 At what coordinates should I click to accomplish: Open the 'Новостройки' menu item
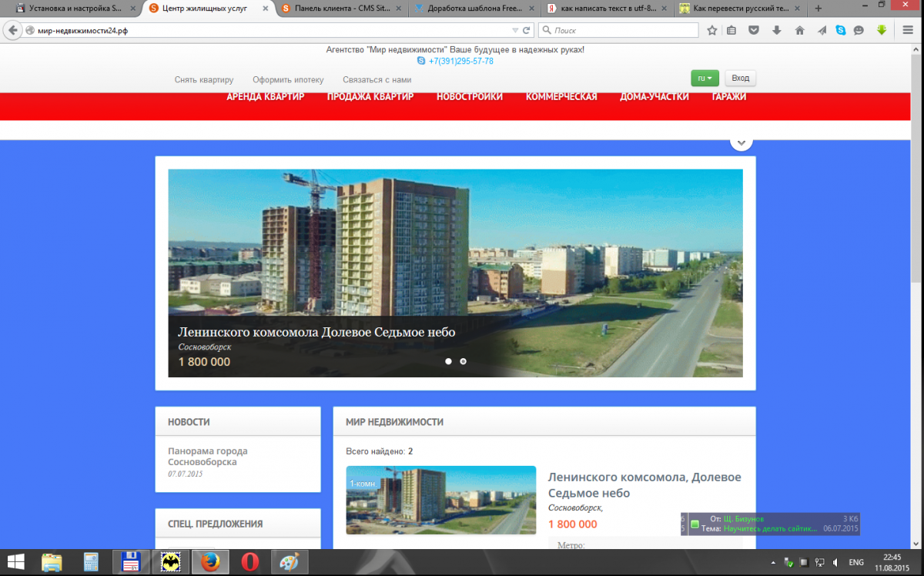coord(470,97)
